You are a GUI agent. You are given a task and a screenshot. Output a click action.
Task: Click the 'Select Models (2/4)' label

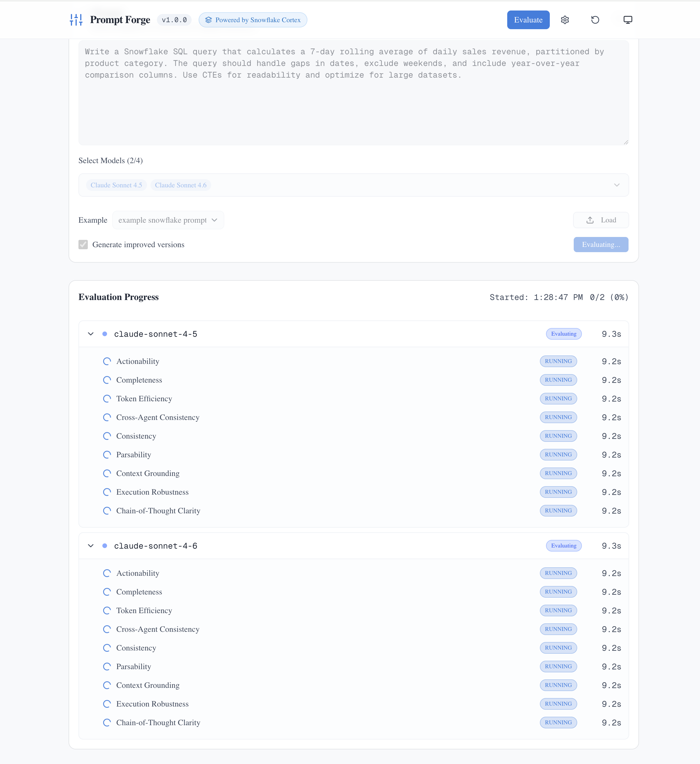111,160
